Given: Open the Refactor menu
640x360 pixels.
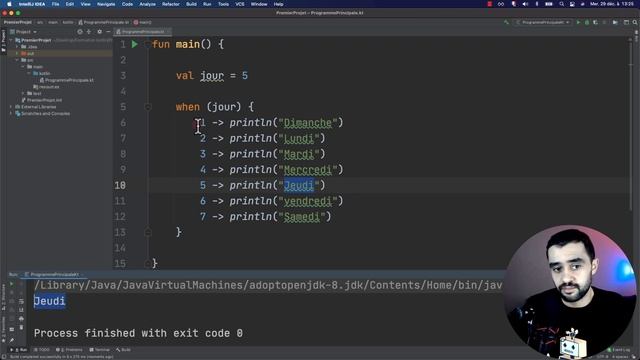Looking at the screenshot, I should (x=171, y=4).
